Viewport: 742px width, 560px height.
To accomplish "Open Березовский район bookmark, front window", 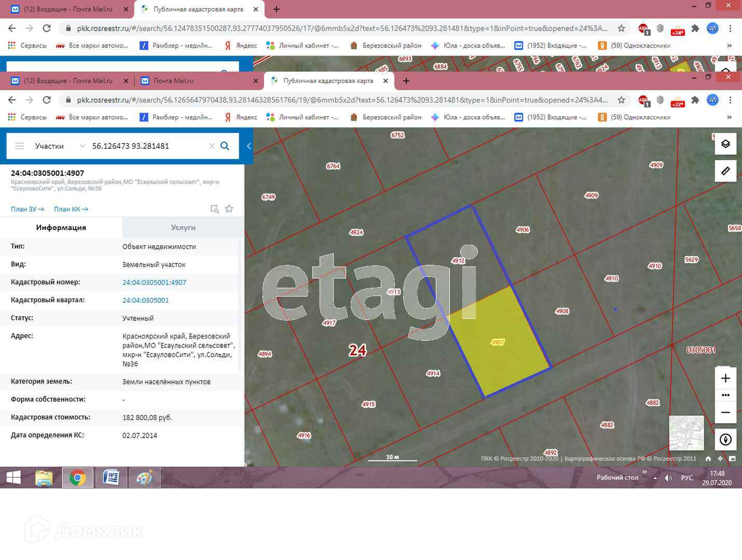I will (386, 117).
